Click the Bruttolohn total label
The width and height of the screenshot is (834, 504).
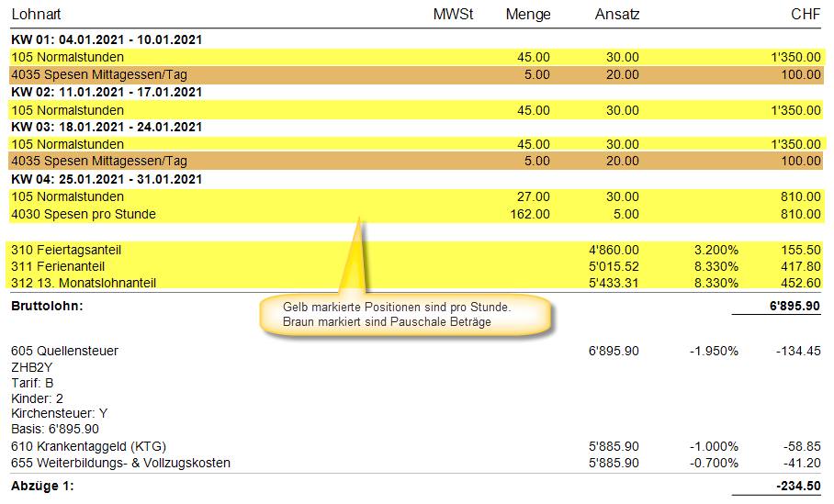tap(47, 306)
